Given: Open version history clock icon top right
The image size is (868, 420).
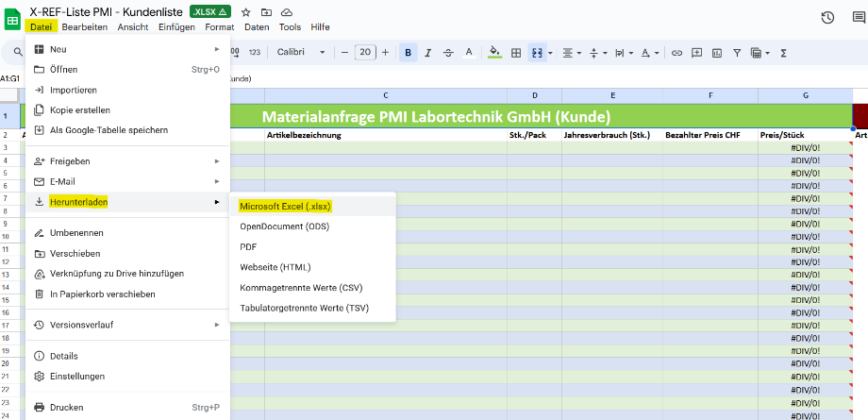Looking at the screenshot, I should [827, 18].
